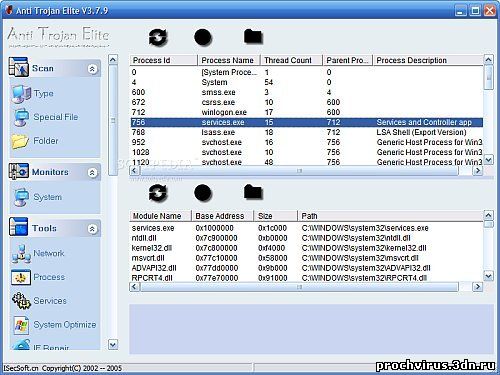The width and height of the screenshot is (500, 375).
Task: Select the smss.exe process row
Action: coord(306,92)
